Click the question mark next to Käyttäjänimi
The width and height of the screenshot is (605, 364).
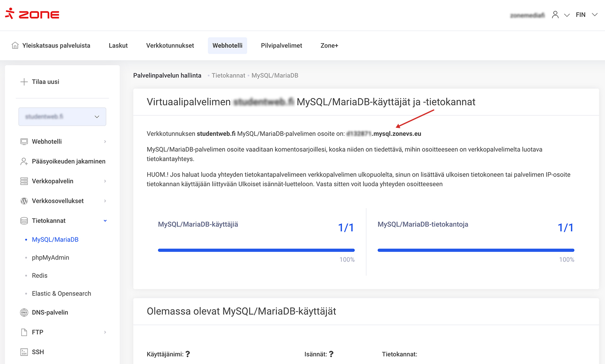coord(188,354)
